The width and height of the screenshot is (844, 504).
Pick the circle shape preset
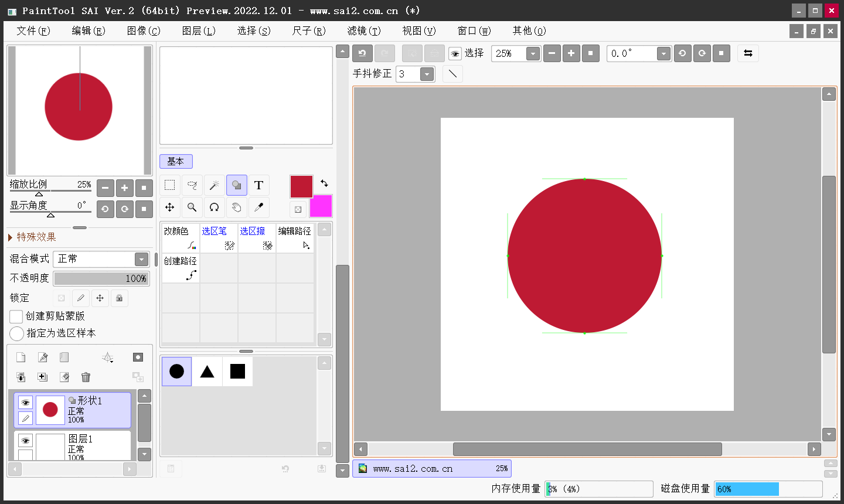pyautogui.click(x=176, y=372)
